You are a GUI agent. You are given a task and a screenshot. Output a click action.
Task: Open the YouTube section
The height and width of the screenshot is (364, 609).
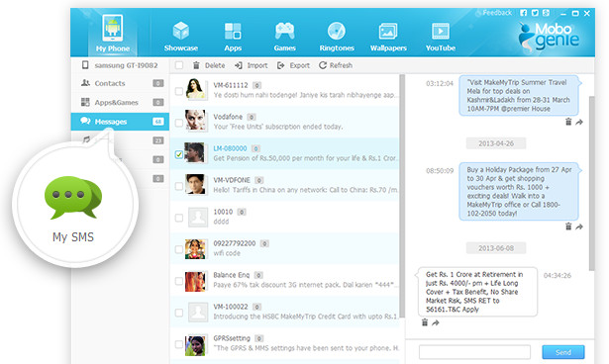441,37
